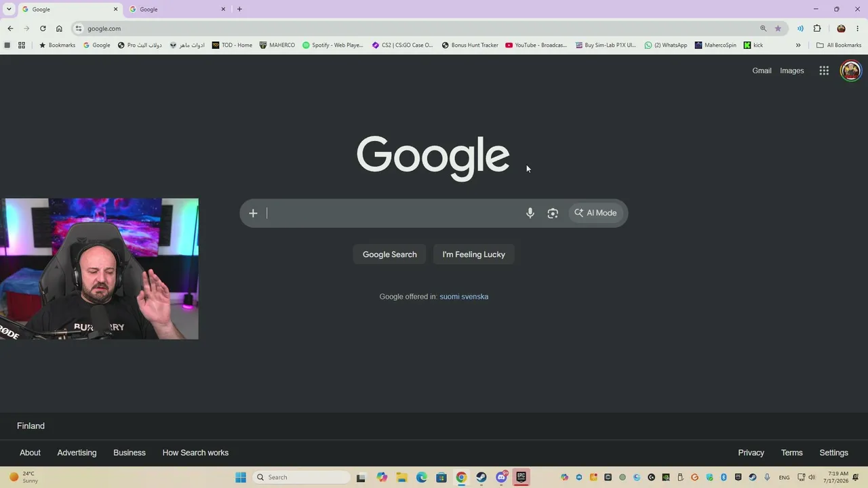Open the Chrome profile avatar in toolbar
Viewport: 868px width, 488px height.
[841, 28]
